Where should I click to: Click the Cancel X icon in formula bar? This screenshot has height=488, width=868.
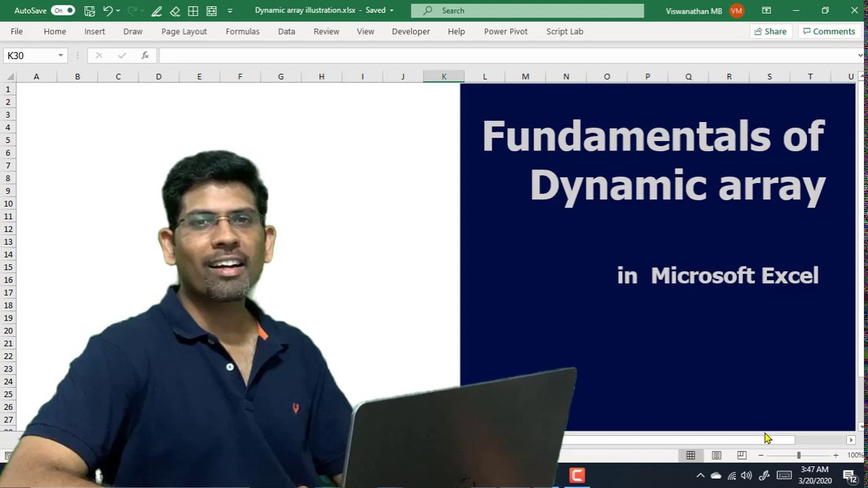(x=99, y=56)
